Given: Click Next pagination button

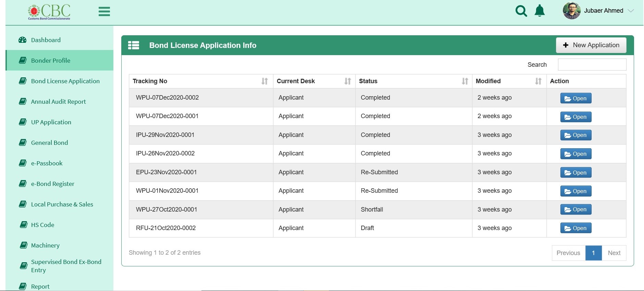Looking at the screenshot, I should click(x=614, y=253).
